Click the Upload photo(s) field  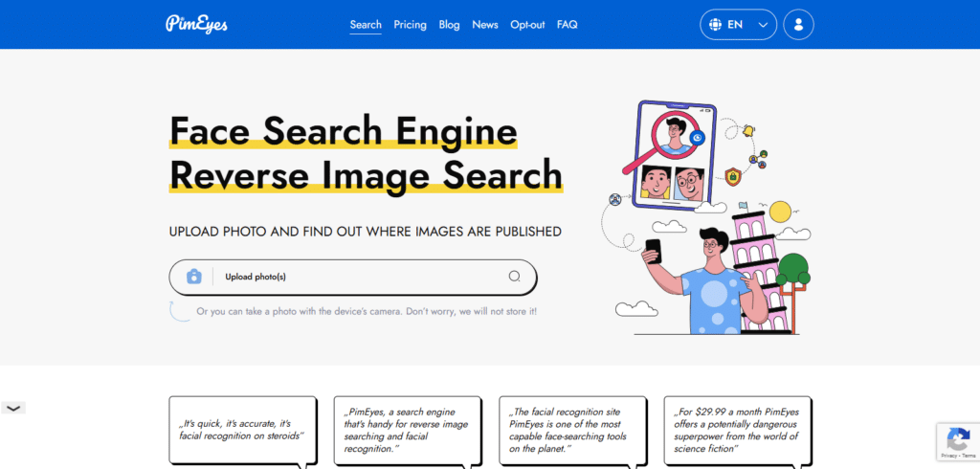click(352, 277)
